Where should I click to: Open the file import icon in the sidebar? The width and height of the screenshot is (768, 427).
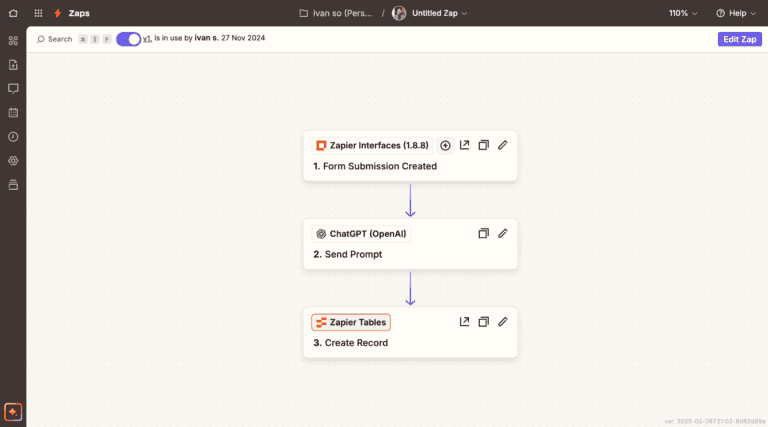[13, 65]
